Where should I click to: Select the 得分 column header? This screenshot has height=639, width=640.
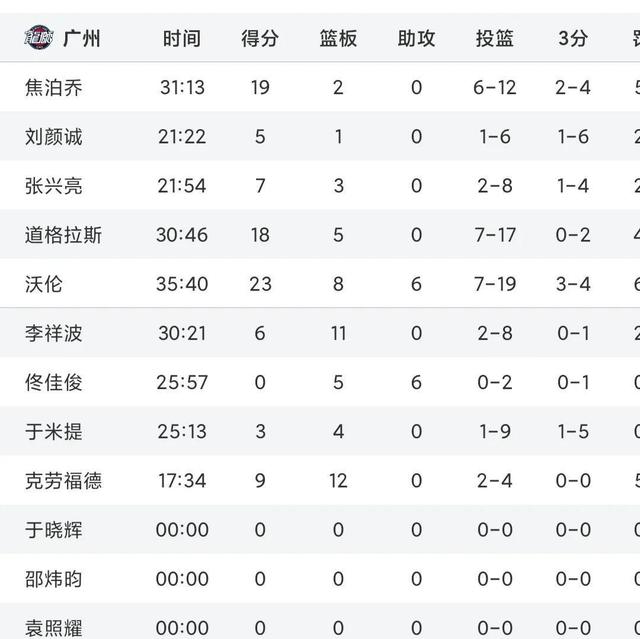coord(260,38)
